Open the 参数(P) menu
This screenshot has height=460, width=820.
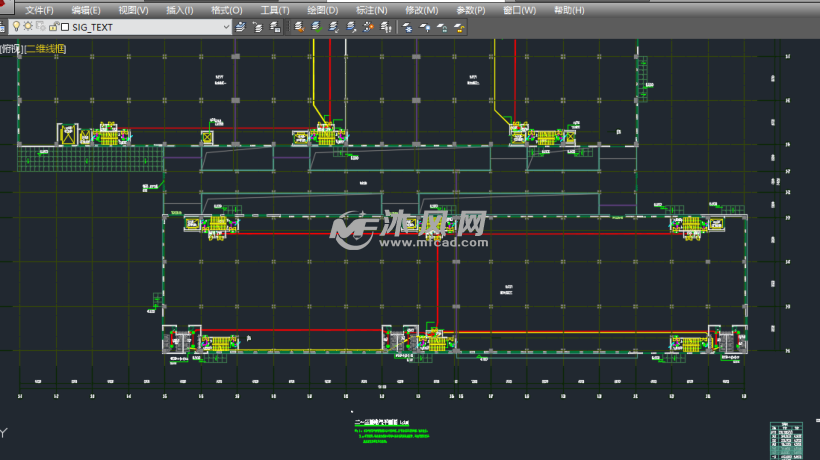[x=470, y=10]
